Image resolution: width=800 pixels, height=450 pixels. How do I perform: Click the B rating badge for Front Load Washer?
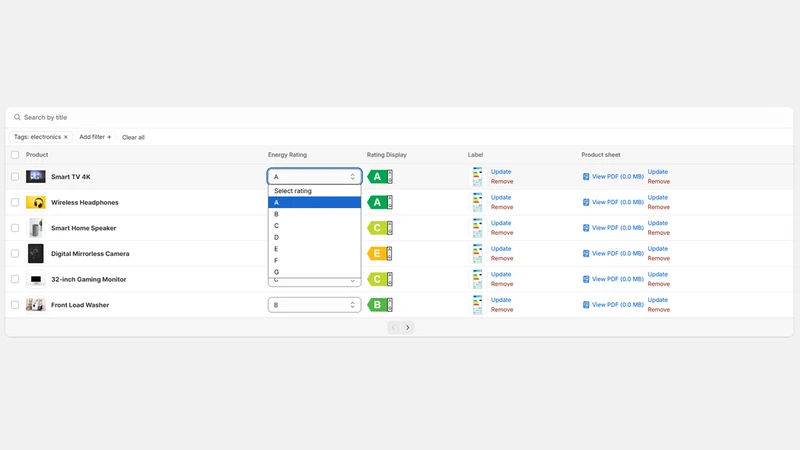click(x=380, y=305)
